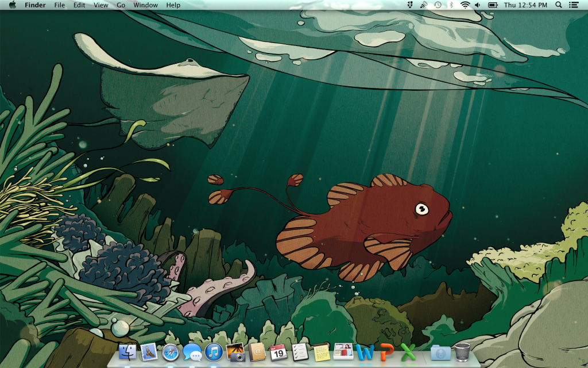Open the Help menu
Image resolution: width=588 pixels, height=368 pixels.
pos(173,5)
